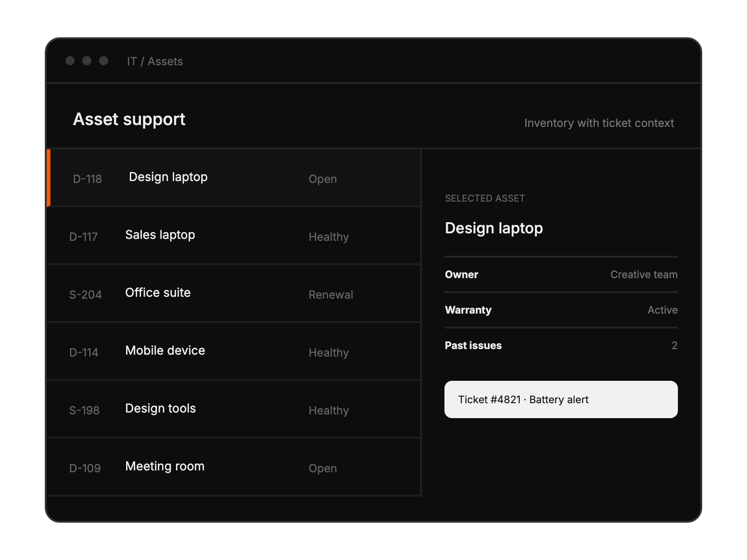
Task: Click asset ID D-118
Action: click(87, 179)
